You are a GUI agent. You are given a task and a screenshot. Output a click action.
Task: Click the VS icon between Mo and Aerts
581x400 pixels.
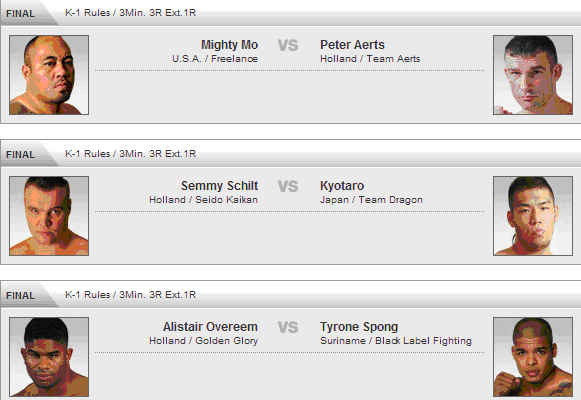tap(288, 46)
